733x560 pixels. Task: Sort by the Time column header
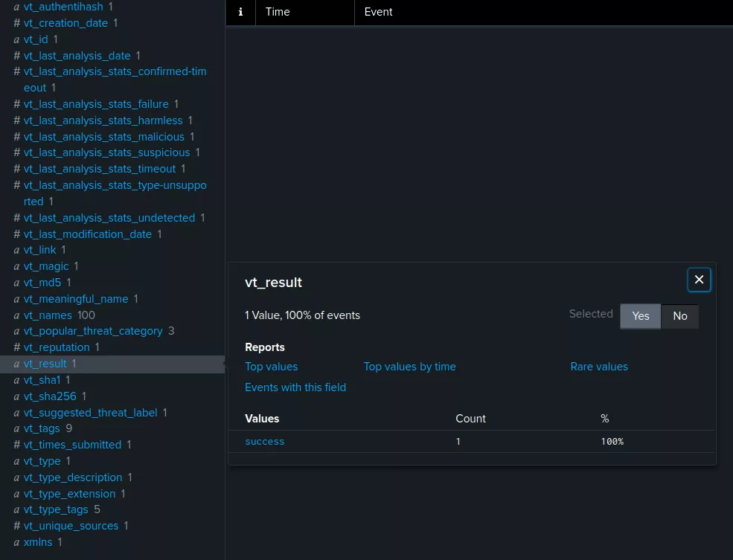[x=278, y=12]
